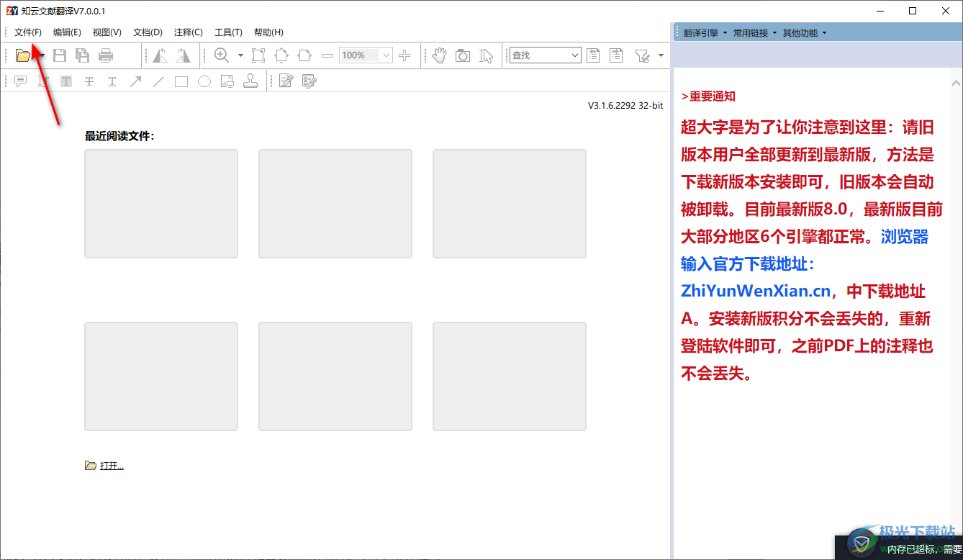
Task: Click the V3.1.6.2292 32-bit version text
Action: click(x=625, y=105)
